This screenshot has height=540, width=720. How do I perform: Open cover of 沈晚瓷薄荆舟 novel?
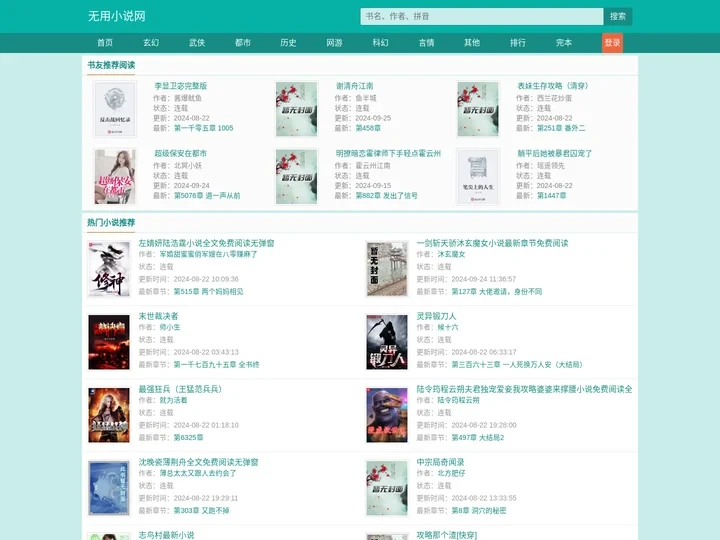coord(109,488)
